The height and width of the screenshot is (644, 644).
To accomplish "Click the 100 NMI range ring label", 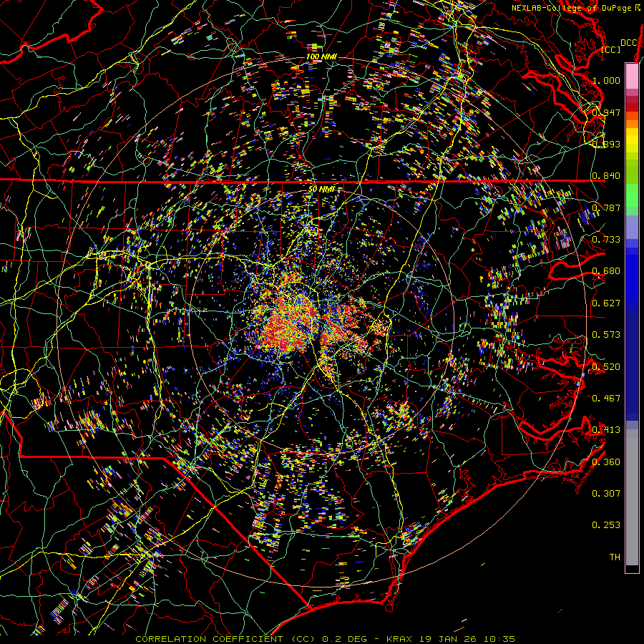I will coord(321,57).
